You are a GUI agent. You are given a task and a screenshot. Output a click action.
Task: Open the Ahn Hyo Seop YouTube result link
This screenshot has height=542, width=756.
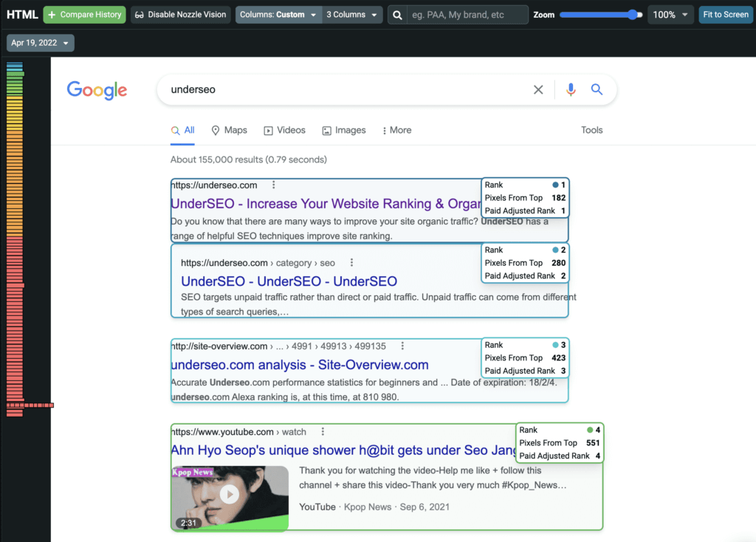point(343,450)
